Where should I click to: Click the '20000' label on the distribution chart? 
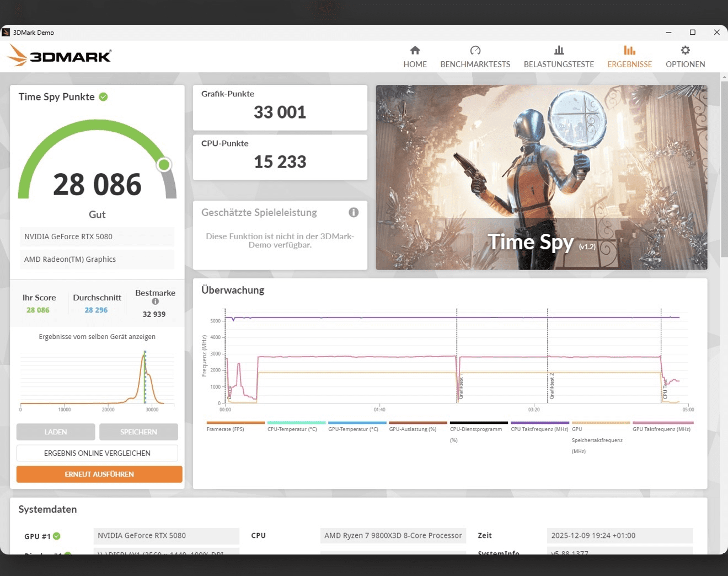click(108, 410)
